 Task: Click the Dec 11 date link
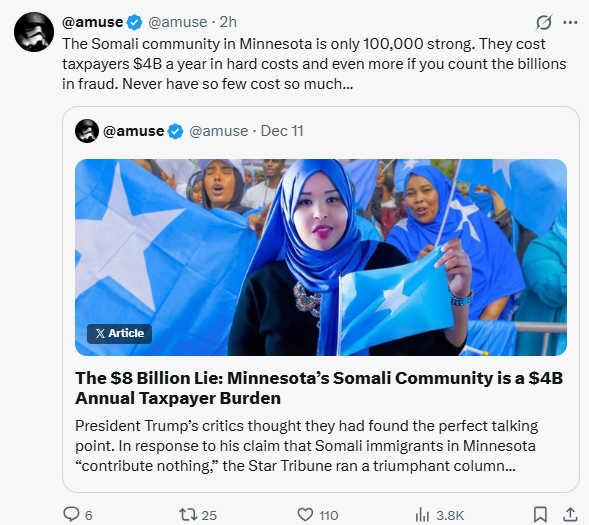[x=282, y=131]
